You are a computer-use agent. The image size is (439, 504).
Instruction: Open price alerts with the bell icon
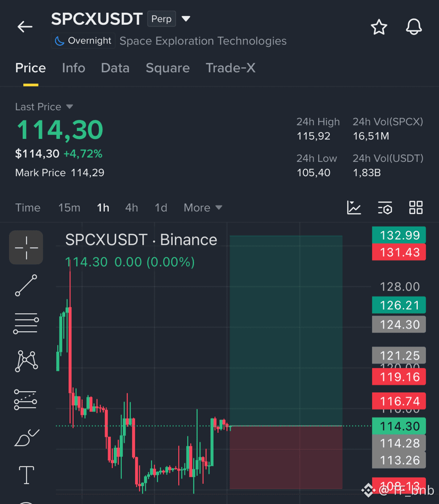(x=414, y=27)
